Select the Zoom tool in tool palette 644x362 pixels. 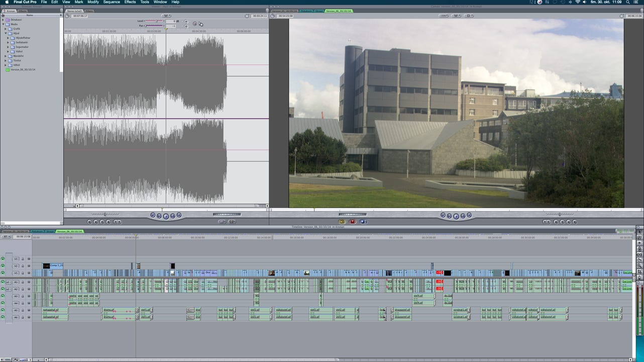(639, 265)
